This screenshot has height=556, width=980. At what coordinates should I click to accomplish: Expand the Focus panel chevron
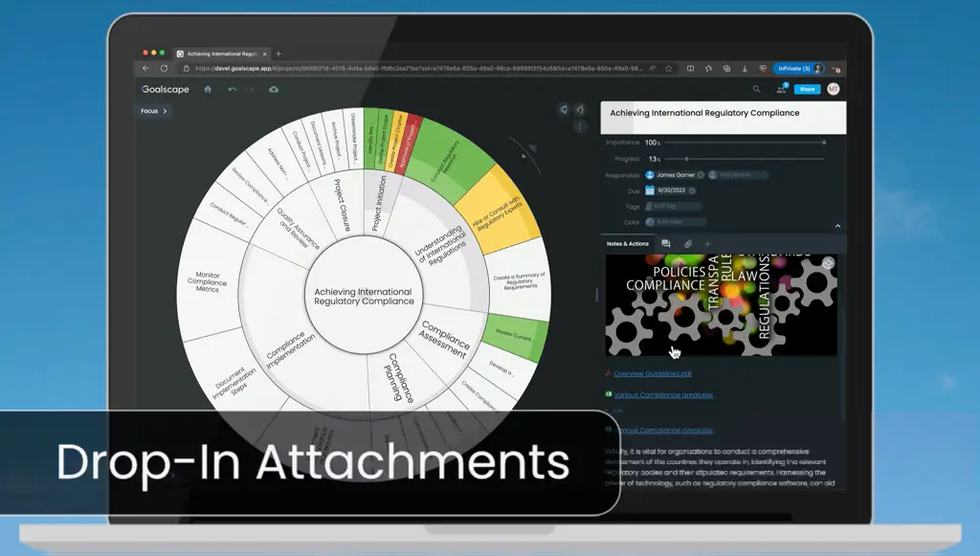pyautogui.click(x=165, y=111)
